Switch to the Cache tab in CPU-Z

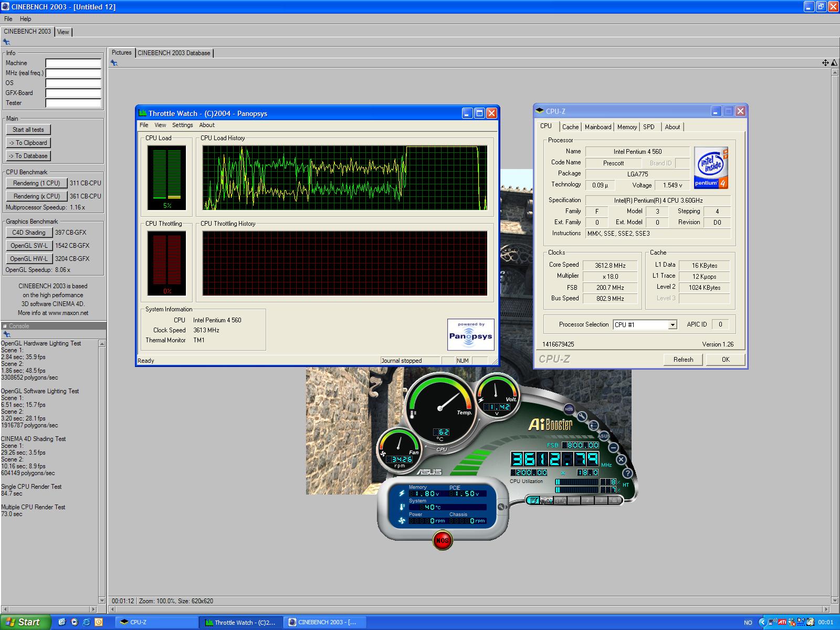click(x=570, y=127)
